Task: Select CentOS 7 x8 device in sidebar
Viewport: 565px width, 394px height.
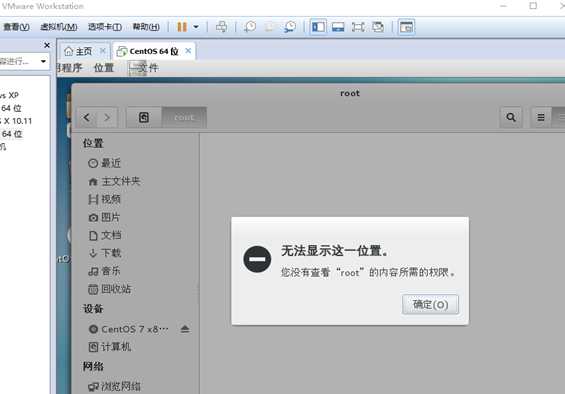Action: point(129,329)
